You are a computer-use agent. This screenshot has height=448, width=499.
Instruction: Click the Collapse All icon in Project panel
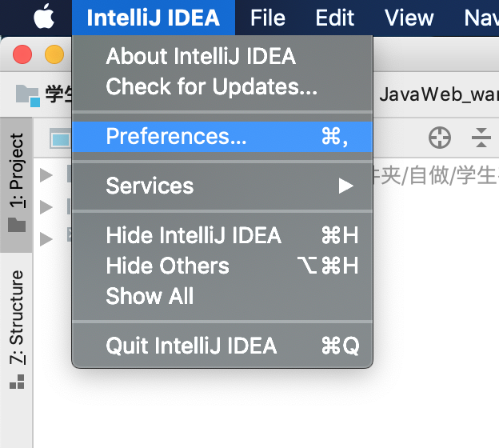click(481, 138)
